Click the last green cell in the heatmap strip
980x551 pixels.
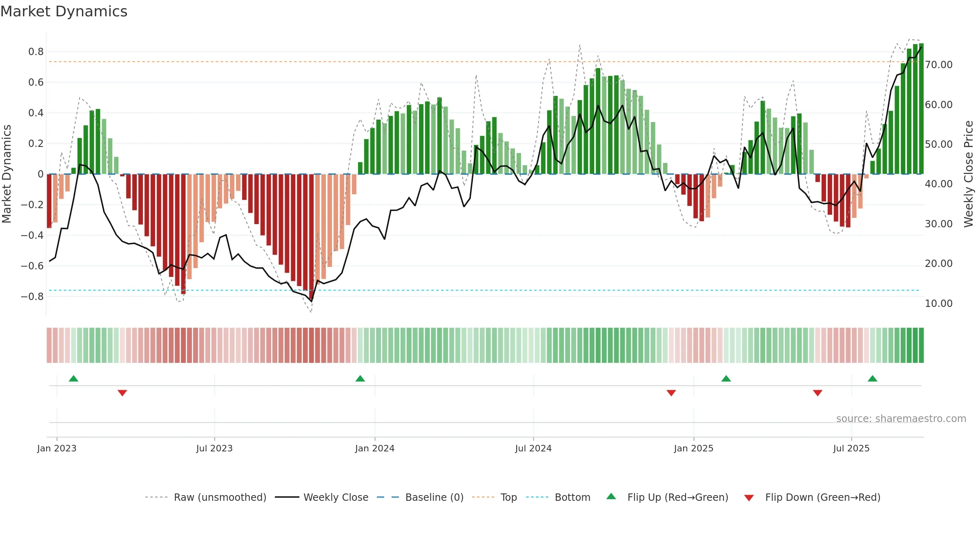click(921, 345)
